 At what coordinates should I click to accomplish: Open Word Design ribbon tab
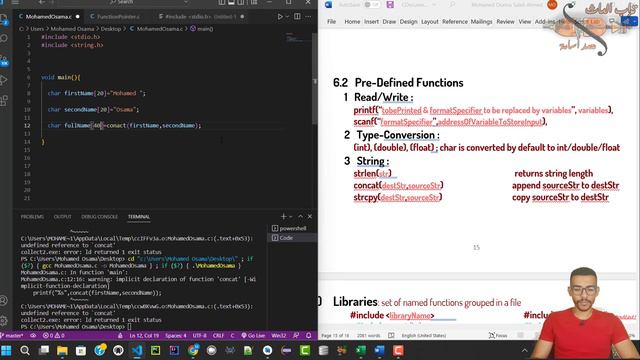point(408,22)
